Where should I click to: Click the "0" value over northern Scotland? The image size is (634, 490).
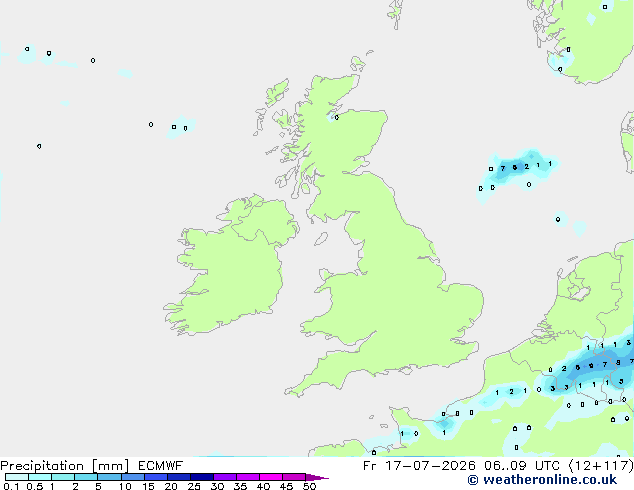[336, 118]
